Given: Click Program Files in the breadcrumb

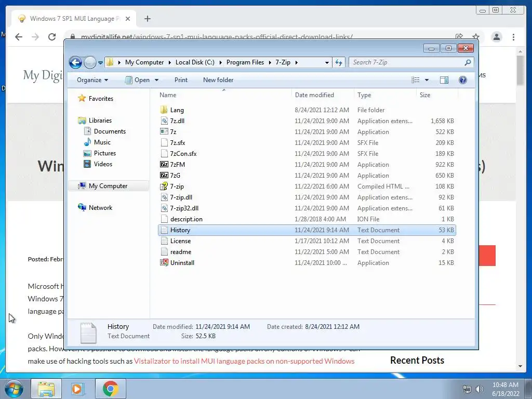Looking at the screenshot, I should pyautogui.click(x=245, y=62).
